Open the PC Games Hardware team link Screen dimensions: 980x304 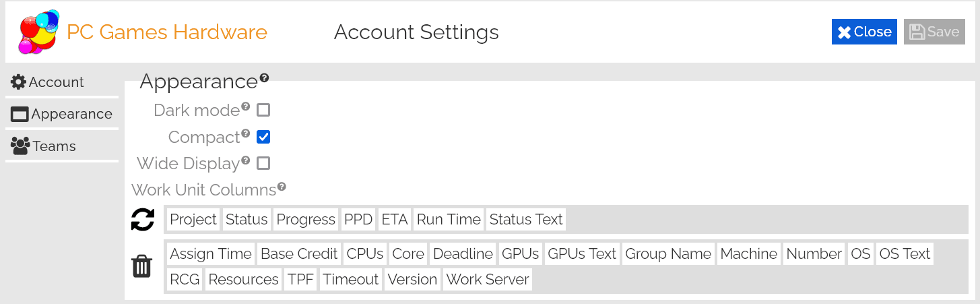pyautogui.click(x=167, y=32)
